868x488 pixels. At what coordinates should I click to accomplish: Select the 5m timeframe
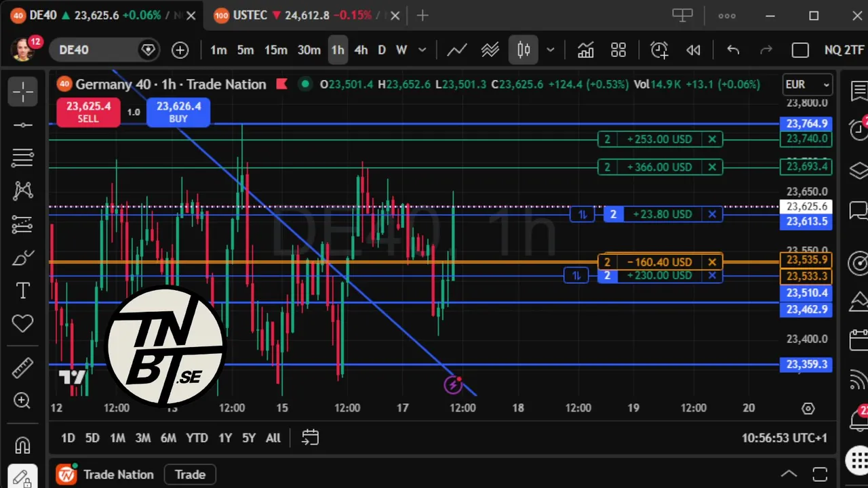(x=245, y=49)
